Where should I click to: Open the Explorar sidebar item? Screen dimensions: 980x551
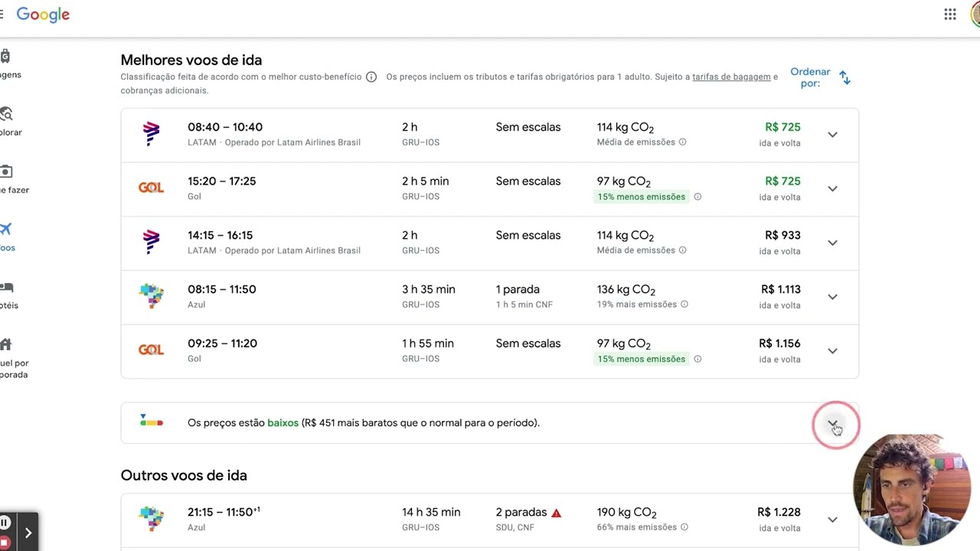8,122
